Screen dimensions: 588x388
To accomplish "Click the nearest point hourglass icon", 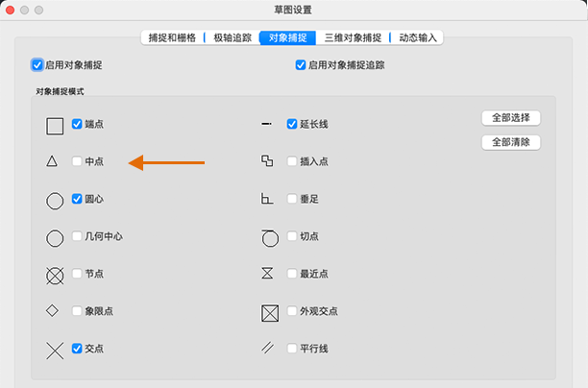I will [267, 273].
